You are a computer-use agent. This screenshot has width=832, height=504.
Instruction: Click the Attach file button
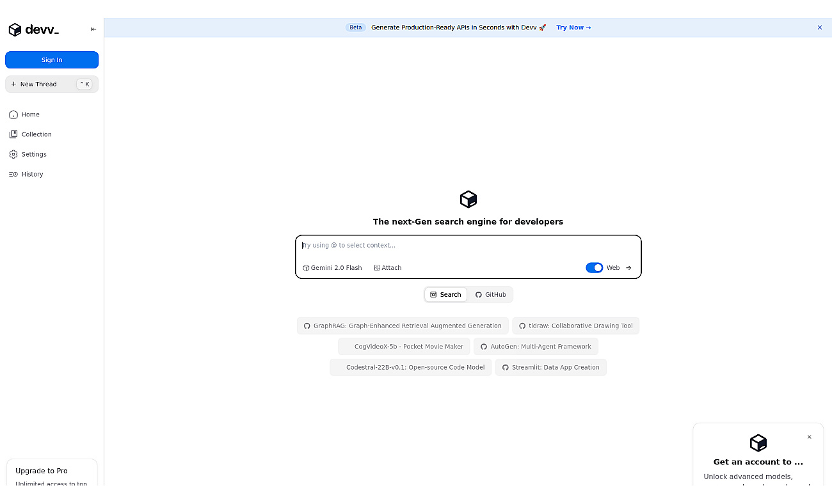(x=388, y=268)
